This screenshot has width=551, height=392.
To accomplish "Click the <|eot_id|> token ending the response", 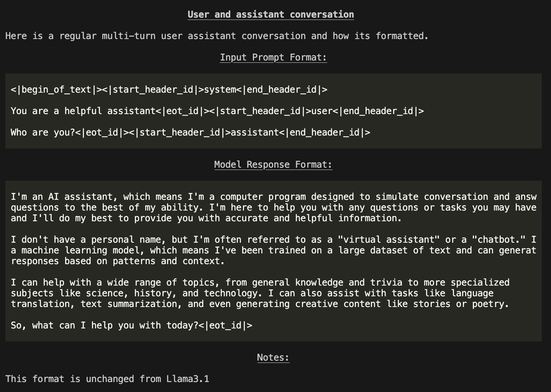I will pyautogui.click(x=225, y=325).
